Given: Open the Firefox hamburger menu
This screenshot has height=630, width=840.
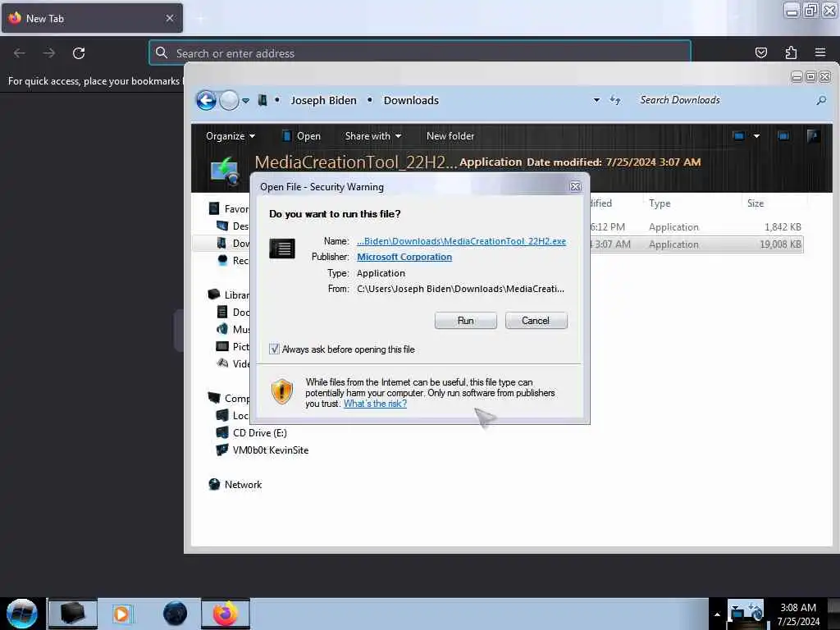Looking at the screenshot, I should point(820,52).
